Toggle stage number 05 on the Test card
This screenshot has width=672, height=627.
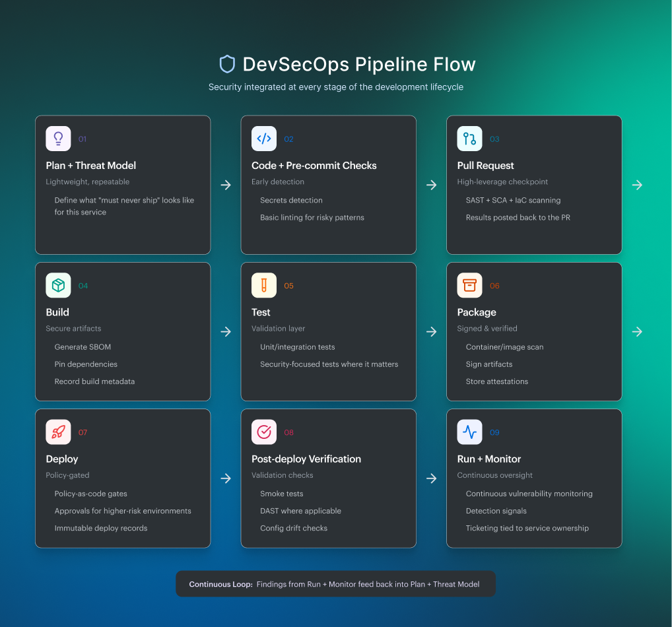[x=288, y=285]
